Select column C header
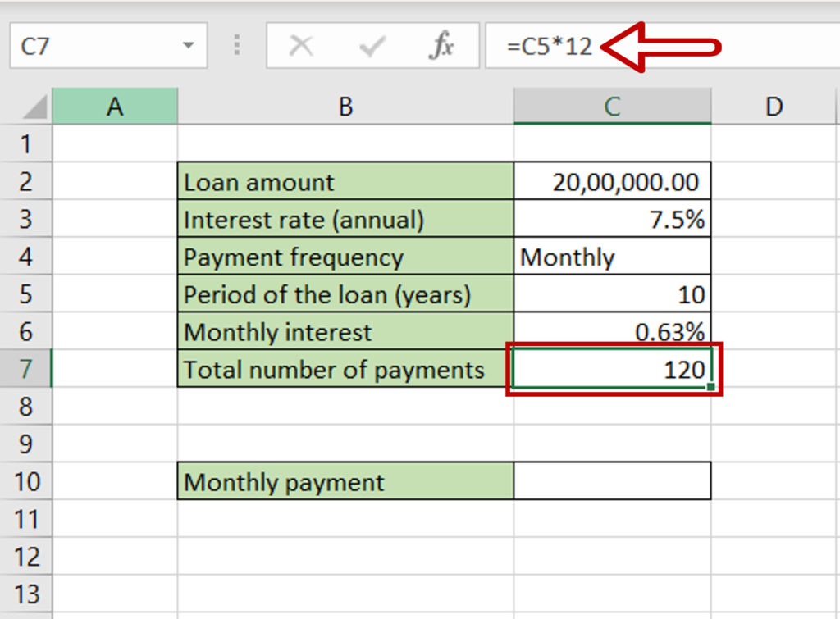Image resolution: width=840 pixels, height=619 pixels. click(x=611, y=106)
